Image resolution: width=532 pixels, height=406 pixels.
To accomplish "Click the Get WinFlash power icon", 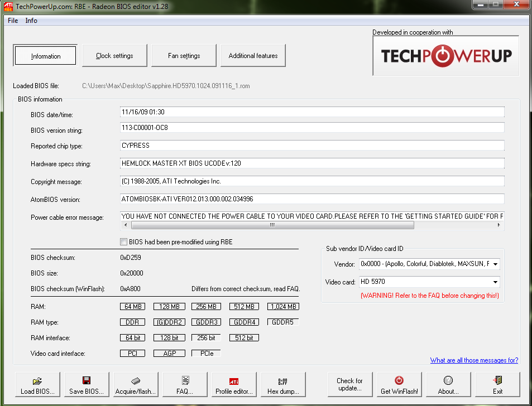I will [x=399, y=380].
